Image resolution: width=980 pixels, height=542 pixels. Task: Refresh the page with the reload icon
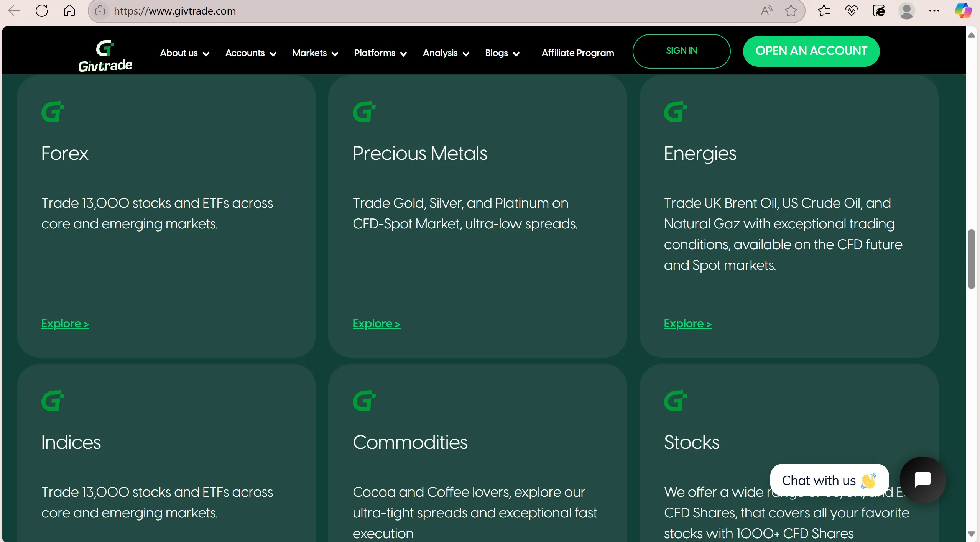click(42, 11)
